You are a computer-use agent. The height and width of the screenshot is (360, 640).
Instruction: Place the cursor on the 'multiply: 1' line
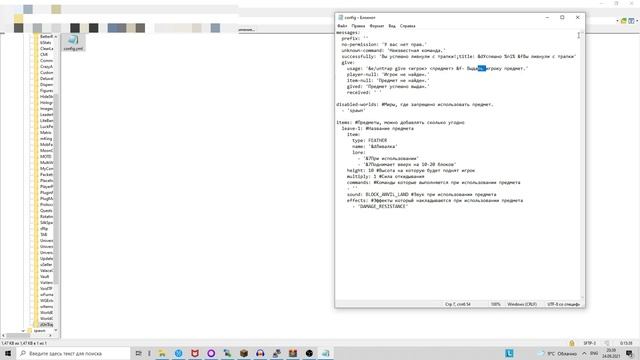tap(386, 176)
